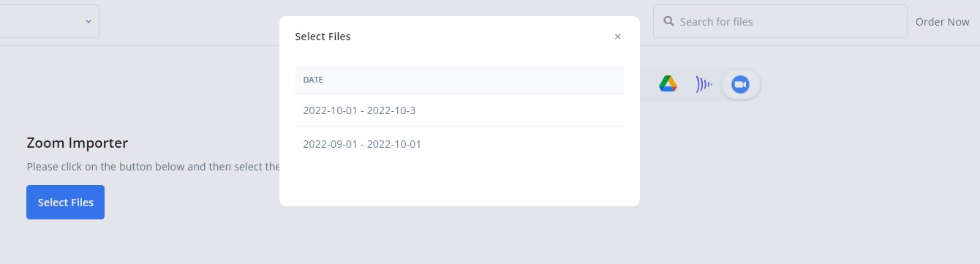This screenshot has height=264, width=980.
Task: Click the instruction text below Zoom Importer
Action: (154, 167)
